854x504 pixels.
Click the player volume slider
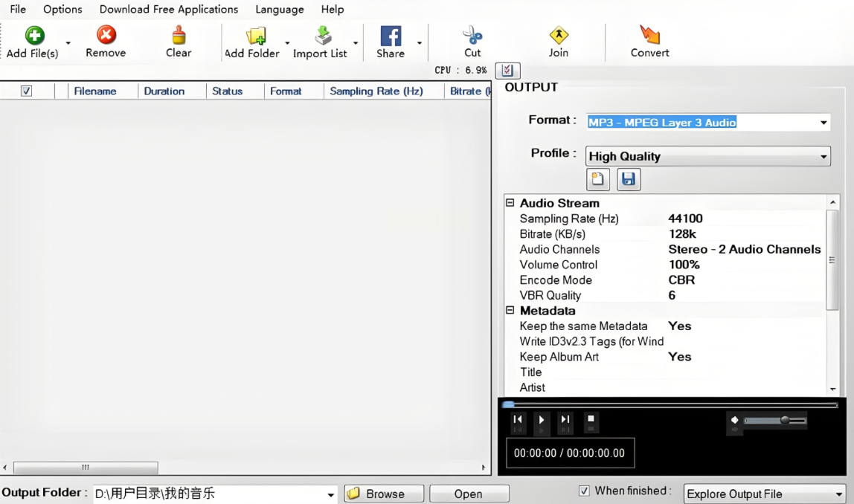point(774,421)
